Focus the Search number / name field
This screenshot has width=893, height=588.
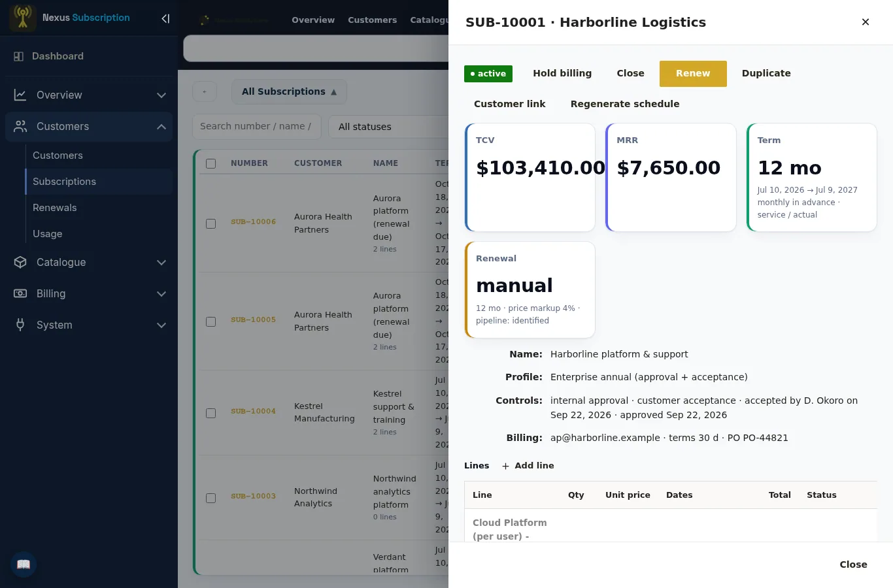[x=256, y=127]
